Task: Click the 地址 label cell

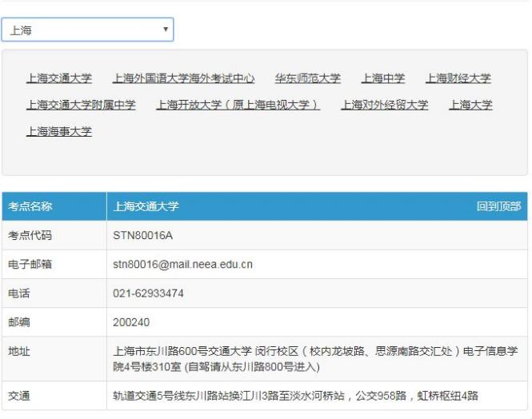Action: click(54, 359)
